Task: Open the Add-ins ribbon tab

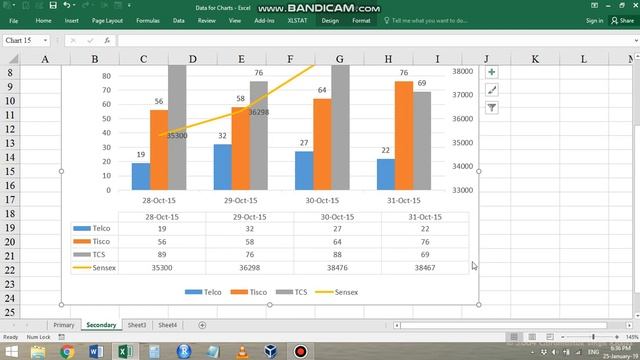Action: point(264,20)
